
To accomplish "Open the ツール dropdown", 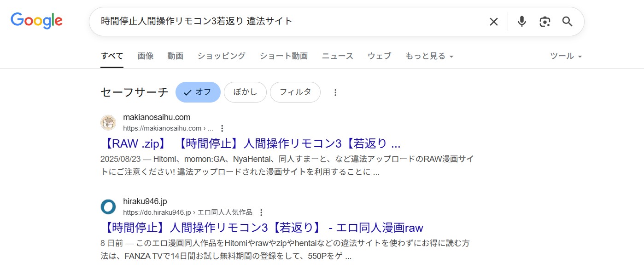I will [x=565, y=56].
